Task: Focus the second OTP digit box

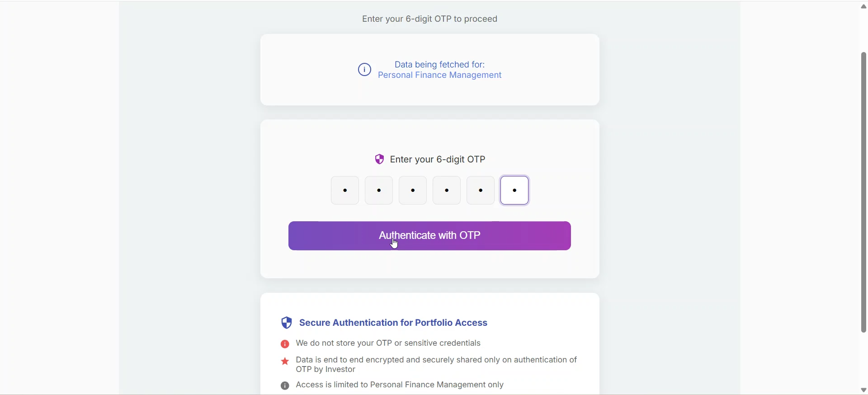Action: click(379, 190)
